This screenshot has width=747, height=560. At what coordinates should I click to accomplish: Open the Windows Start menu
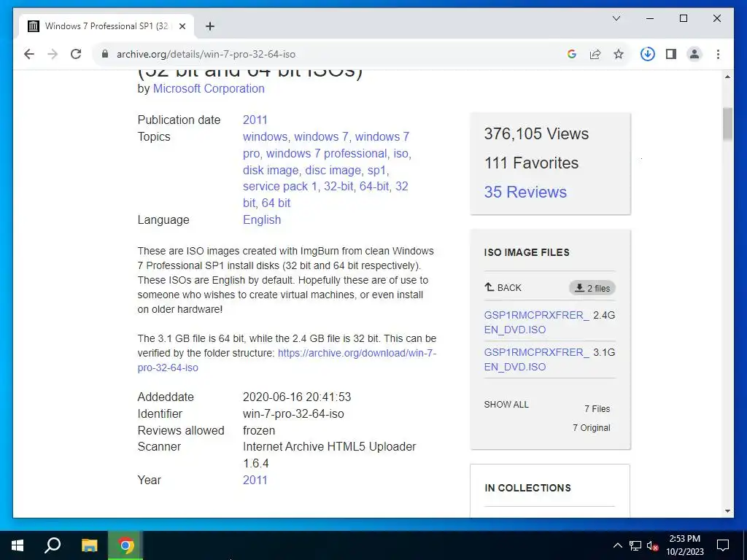[x=18, y=545]
